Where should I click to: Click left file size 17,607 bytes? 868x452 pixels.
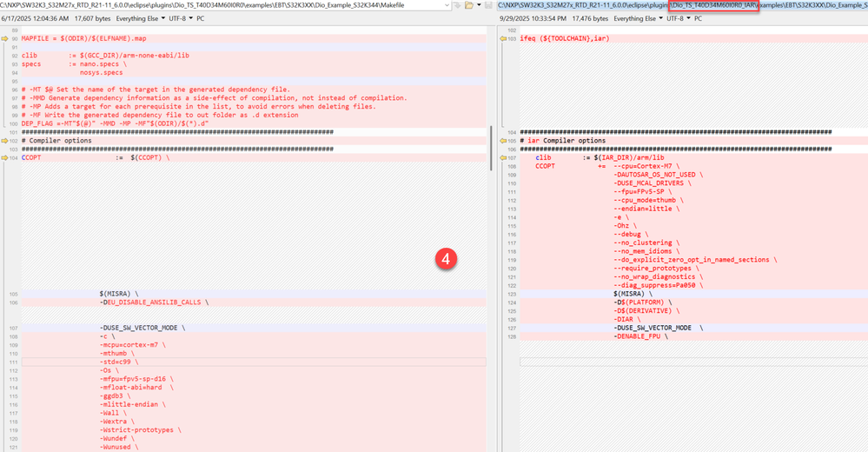93,19
